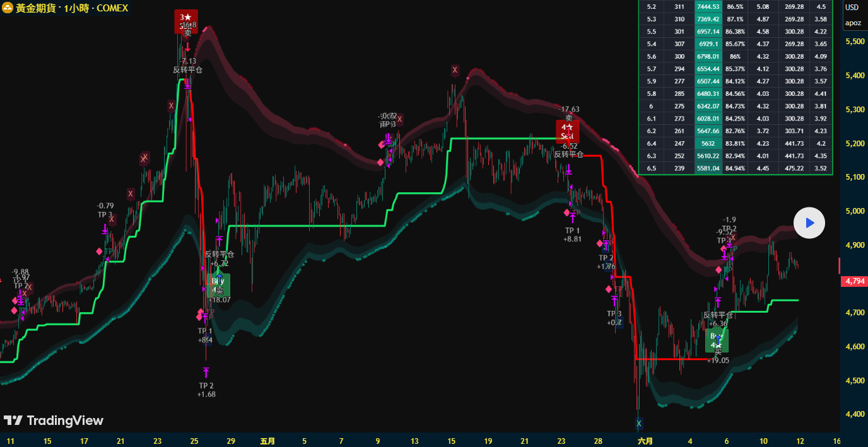
Task: Click table cell 5632
Action: [x=708, y=143]
